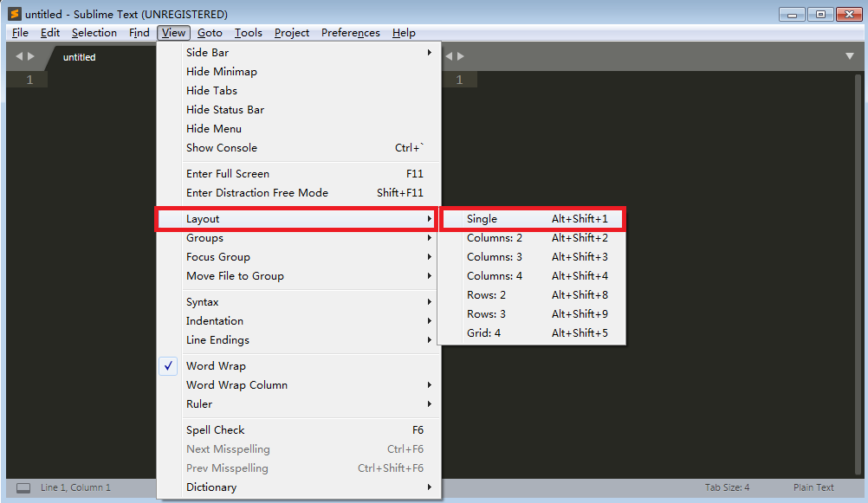Go to next tab using right arrow in first pane
Image resolution: width=868 pixels, height=503 pixels.
coord(31,56)
